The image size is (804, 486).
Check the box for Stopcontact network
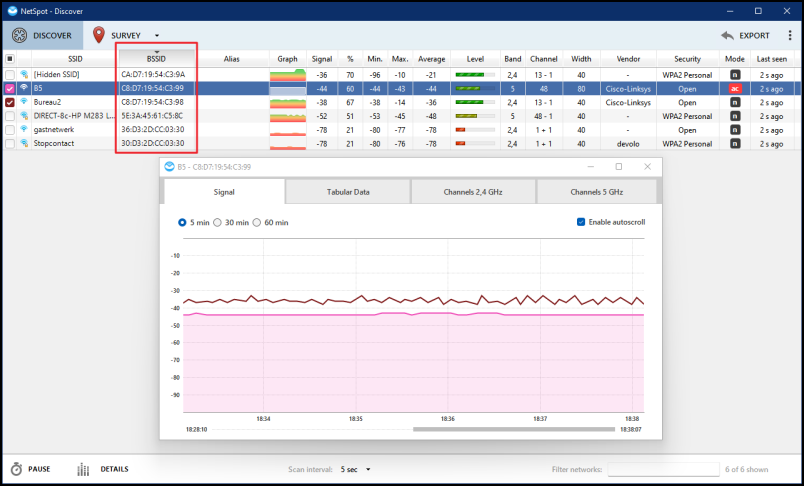(x=10, y=144)
